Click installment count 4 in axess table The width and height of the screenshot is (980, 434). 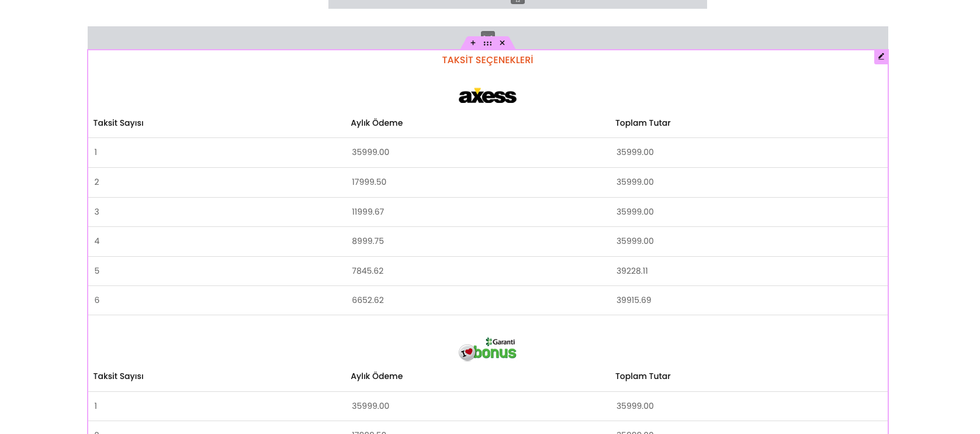tap(97, 241)
